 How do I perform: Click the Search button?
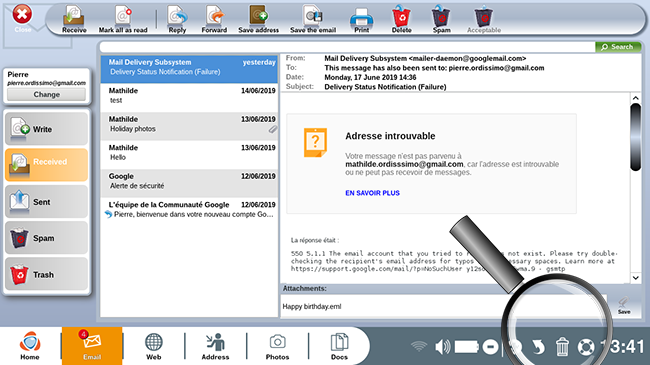coord(618,47)
